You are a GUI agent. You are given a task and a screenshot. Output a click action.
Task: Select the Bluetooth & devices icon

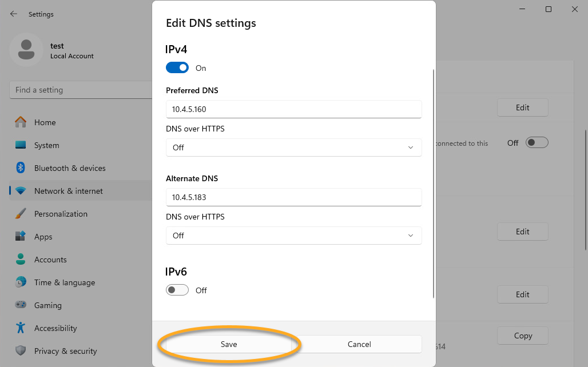[x=21, y=168]
